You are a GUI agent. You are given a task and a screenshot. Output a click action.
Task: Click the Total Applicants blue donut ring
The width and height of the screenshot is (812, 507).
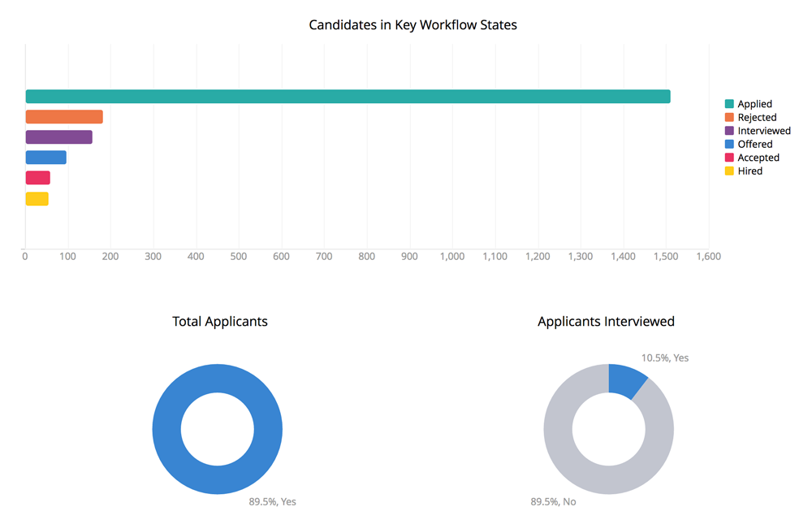166,429
